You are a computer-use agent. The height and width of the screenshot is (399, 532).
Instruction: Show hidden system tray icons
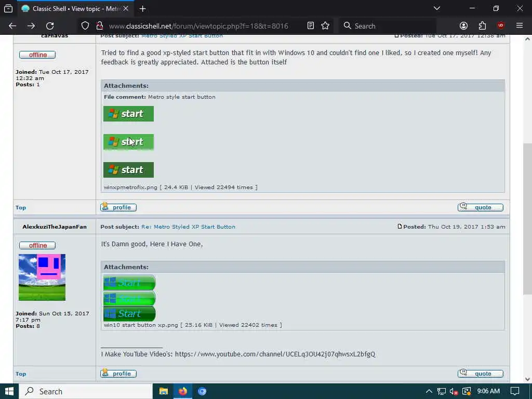(429, 392)
